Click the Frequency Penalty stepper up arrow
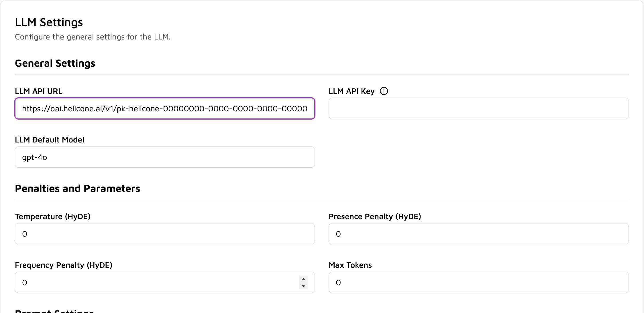644x313 pixels. [x=303, y=278]
